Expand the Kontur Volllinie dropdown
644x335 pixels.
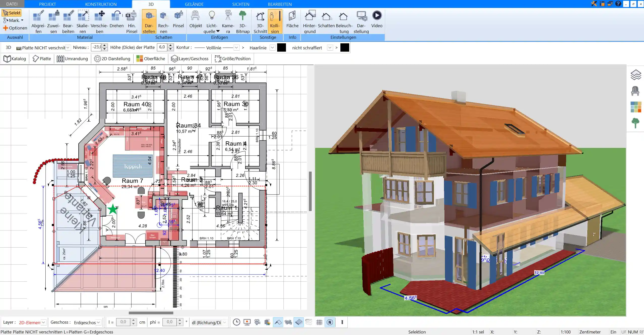pos(236,48)
